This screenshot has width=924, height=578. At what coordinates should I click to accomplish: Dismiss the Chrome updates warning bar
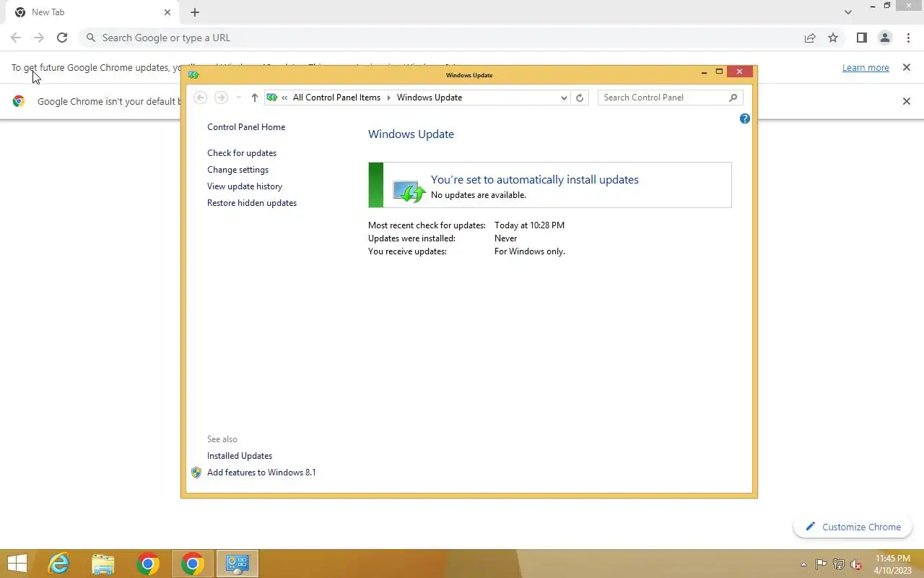click(907, 67)
